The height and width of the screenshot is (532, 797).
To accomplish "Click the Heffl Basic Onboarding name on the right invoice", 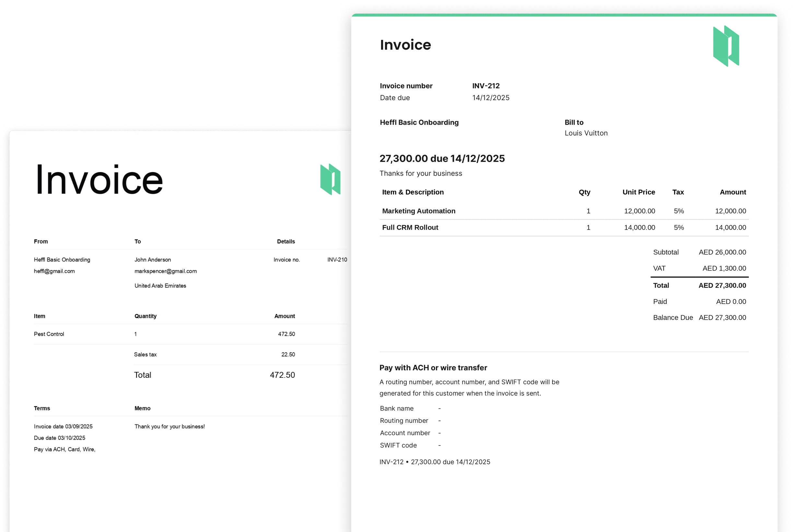I will pos(419,122).
